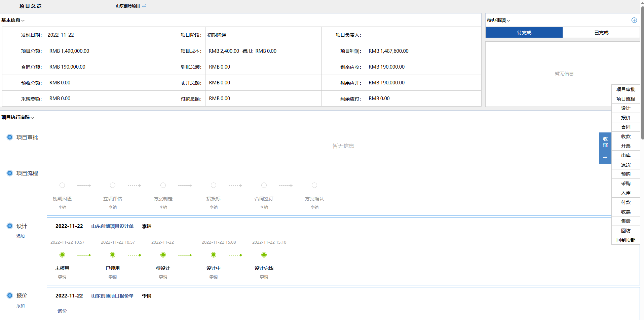Click 添加 under the 设计 section
This screenshot has width=644, height=320.
[x=21, y=236]
